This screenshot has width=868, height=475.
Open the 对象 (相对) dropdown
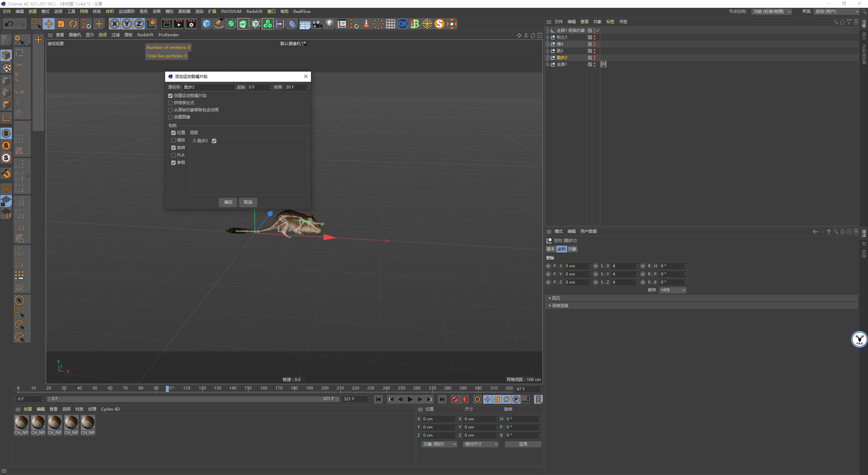click(439, 444)
